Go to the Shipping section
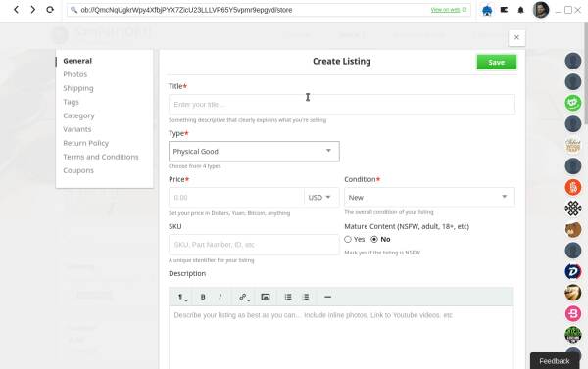This screenshot has height=369, width=588. 78,88
